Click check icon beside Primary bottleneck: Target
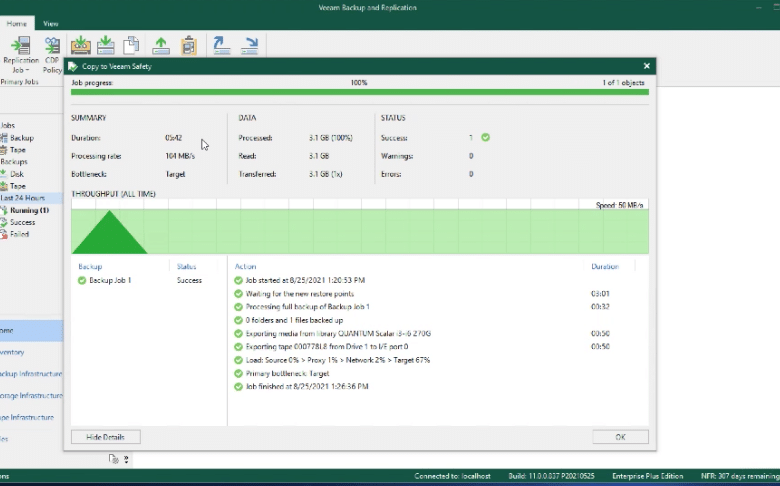780x486 pixels. 238,374
